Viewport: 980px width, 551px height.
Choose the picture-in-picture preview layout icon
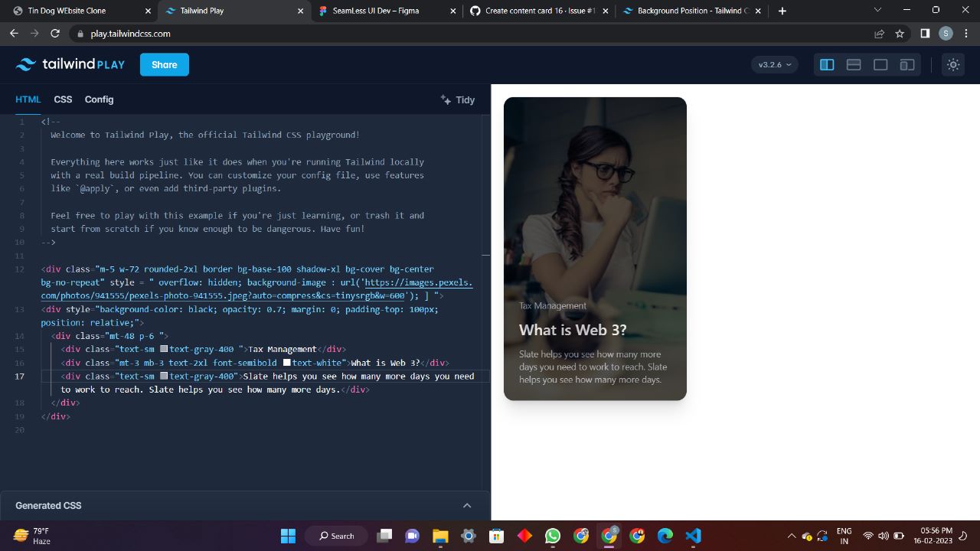pos(906,64)
